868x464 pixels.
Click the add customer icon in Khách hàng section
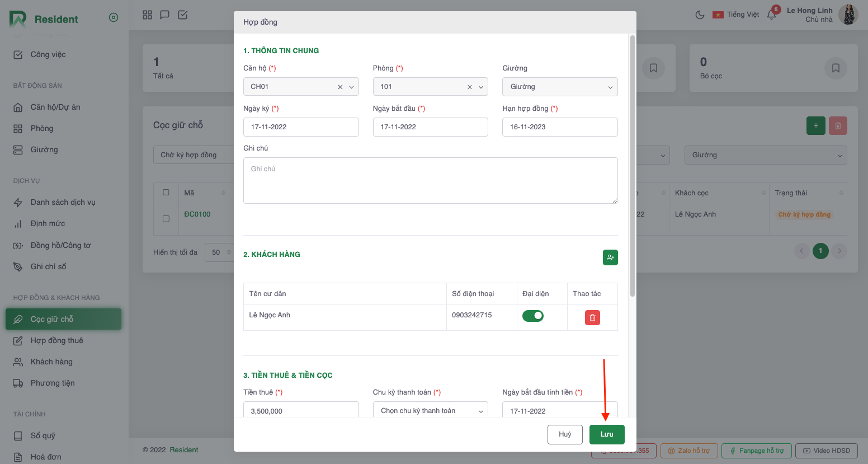pyautogui.click(x=610, y=257)
